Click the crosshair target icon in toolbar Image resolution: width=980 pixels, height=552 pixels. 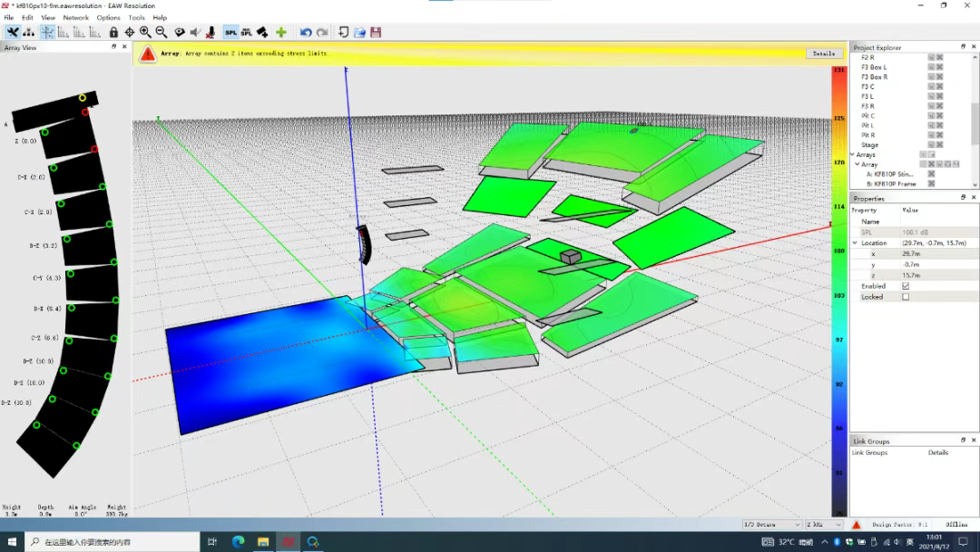[x=130, y=33]
